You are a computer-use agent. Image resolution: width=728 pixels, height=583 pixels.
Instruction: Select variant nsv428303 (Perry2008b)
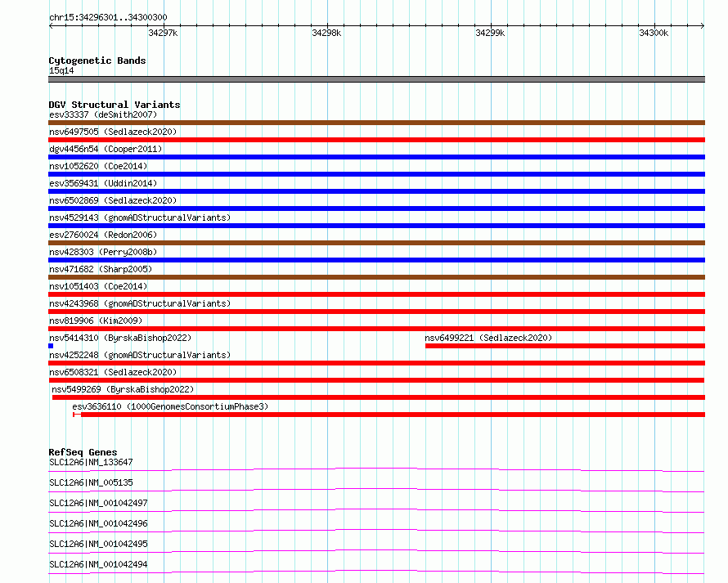point(103,252)
